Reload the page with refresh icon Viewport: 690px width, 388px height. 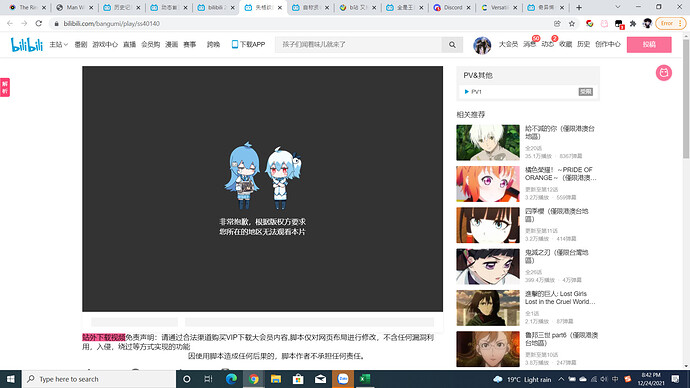[39, 23]
